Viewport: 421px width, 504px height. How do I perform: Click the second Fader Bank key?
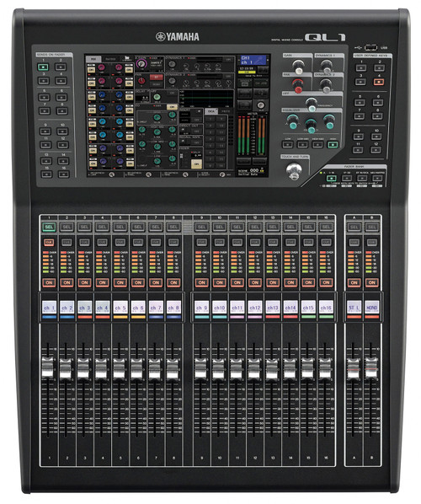pos(347,178)
